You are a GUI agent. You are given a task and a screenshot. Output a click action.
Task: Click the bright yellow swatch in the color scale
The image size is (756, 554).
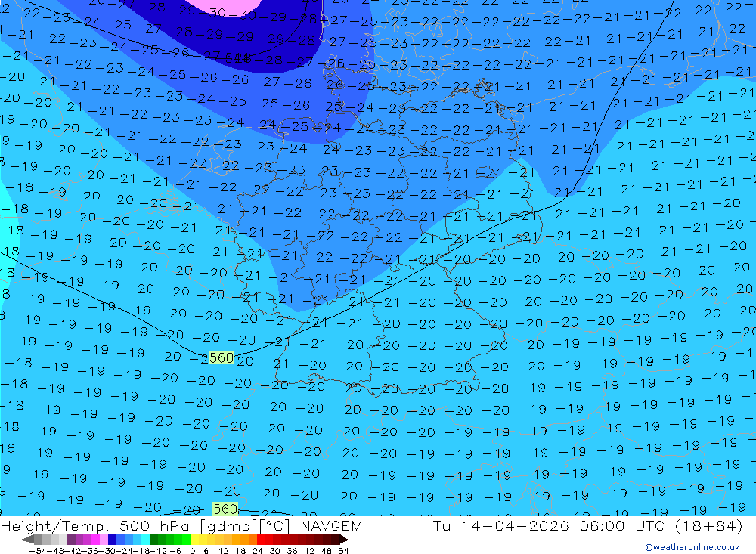[x=194, y=539]
